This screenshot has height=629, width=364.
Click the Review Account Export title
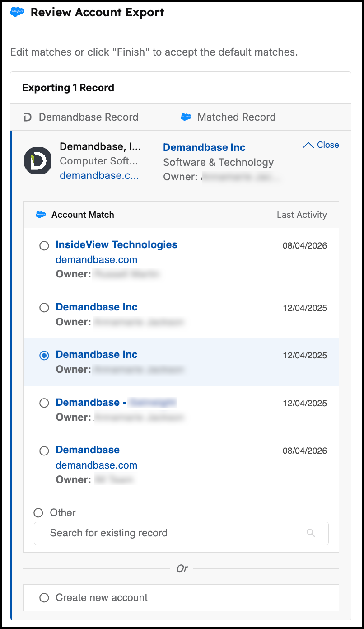(97, 12)
